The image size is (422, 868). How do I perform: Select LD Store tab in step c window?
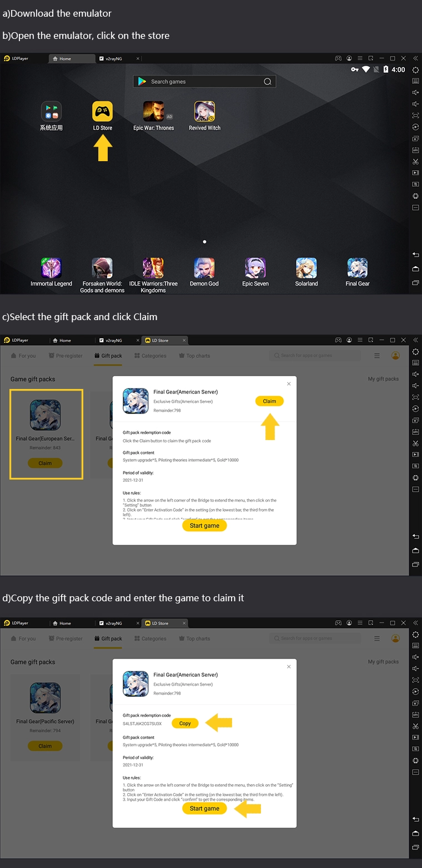click(x=165, y=340)
